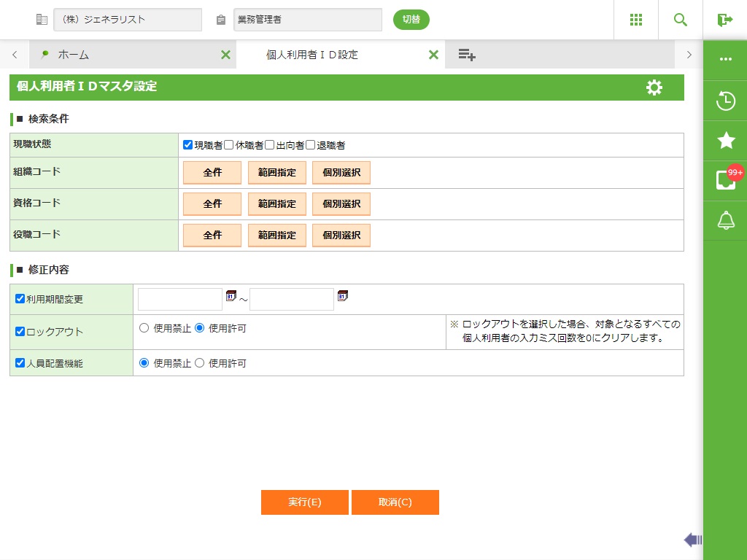Switch to the ホーム tab
Image resolution: width=747 pixels, height=560 pixels.
pyautogui.click(x=73, y=55)
